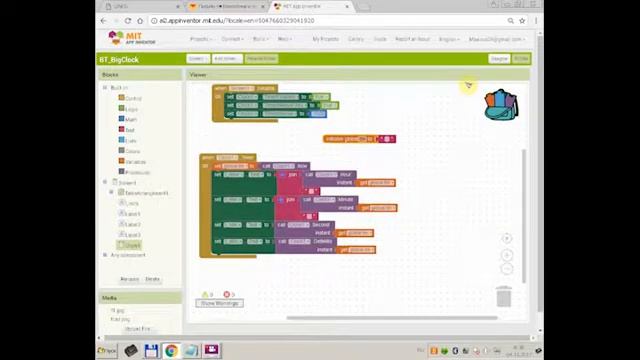Collapse the TableArrangement1 tree node
The height and width of the screenshot is (360, 640).
coord(111,192)
